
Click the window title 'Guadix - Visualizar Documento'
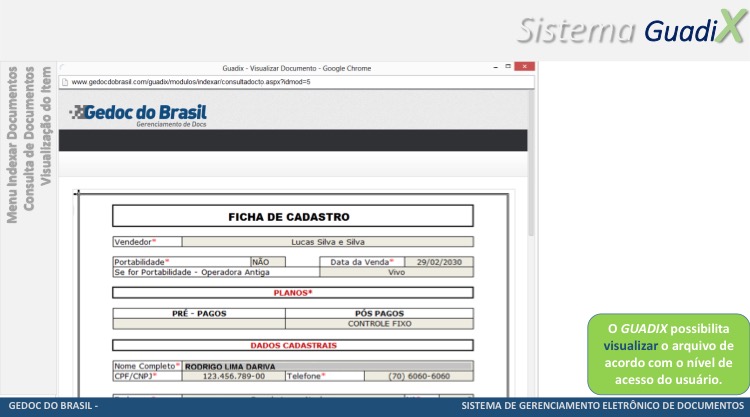pos(297,68)
